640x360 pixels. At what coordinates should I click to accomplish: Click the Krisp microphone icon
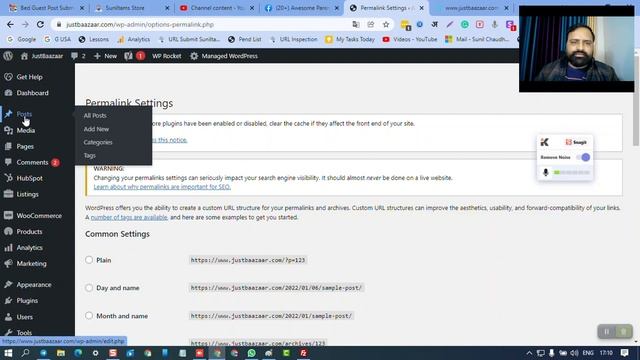click(x=546, y=172)
